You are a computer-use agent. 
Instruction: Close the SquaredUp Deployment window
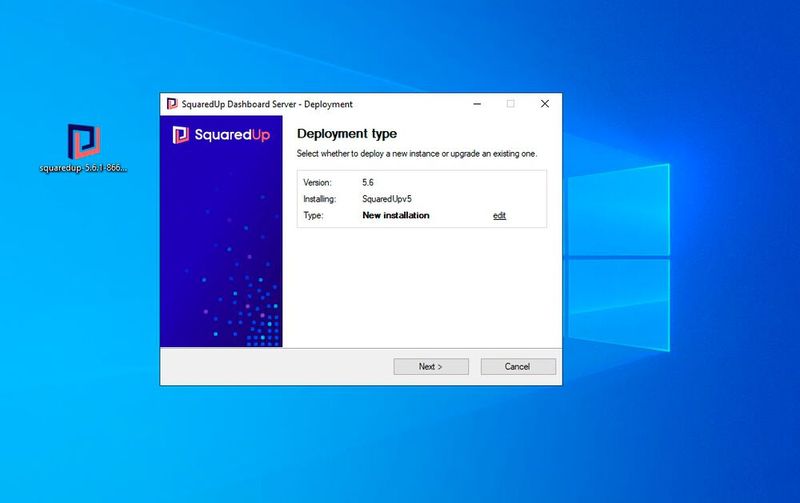point(545,104)
